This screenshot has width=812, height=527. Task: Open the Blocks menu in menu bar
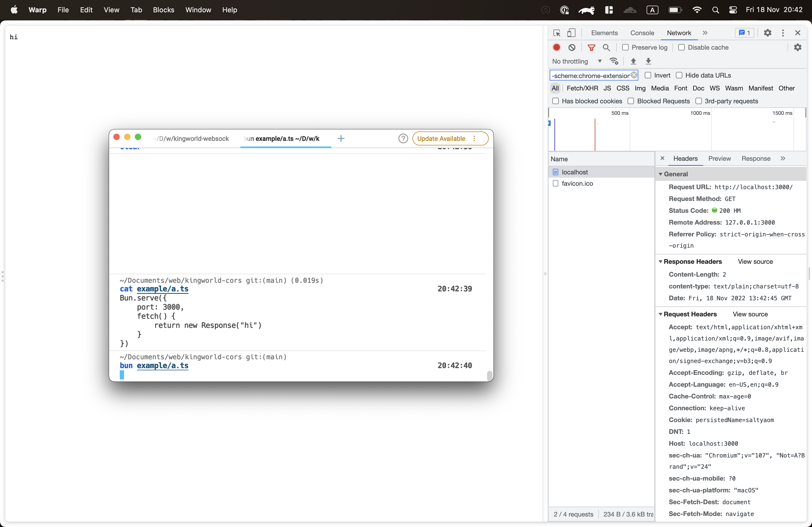(x=164, y=10)
